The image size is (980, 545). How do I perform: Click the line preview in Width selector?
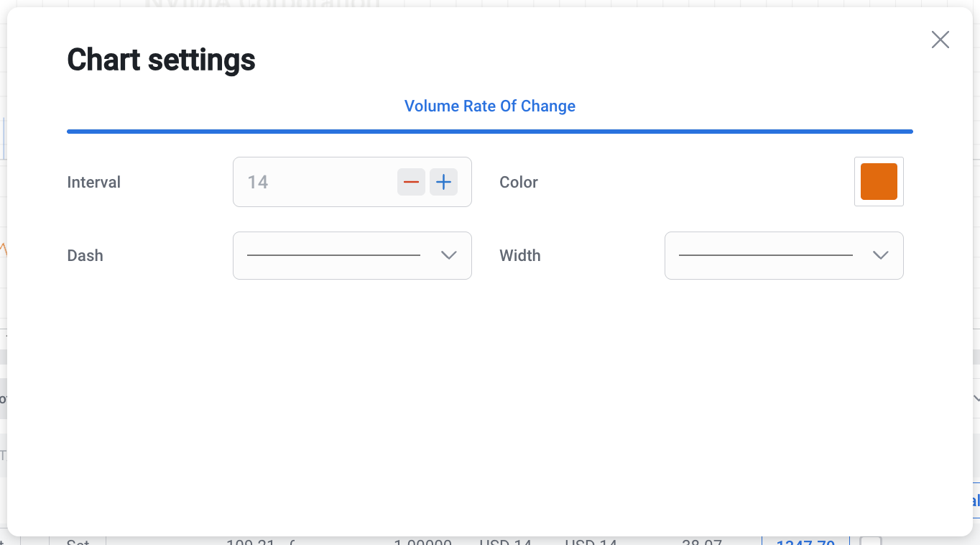765,255
